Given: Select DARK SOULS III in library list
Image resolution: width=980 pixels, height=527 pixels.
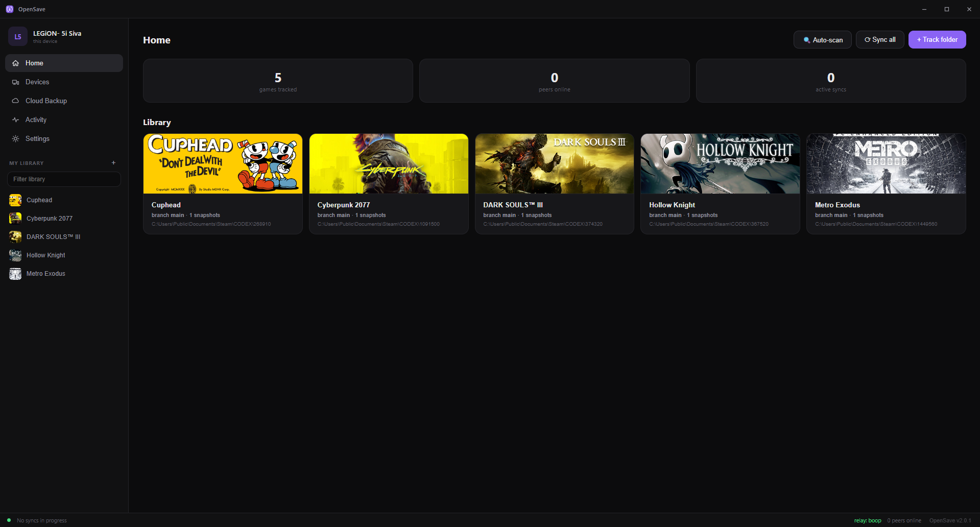Looking at the screenshot, I should 64,237.
